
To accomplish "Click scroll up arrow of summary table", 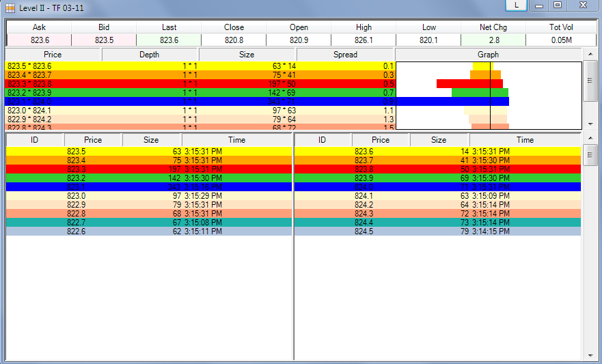I will pos(590,55).
